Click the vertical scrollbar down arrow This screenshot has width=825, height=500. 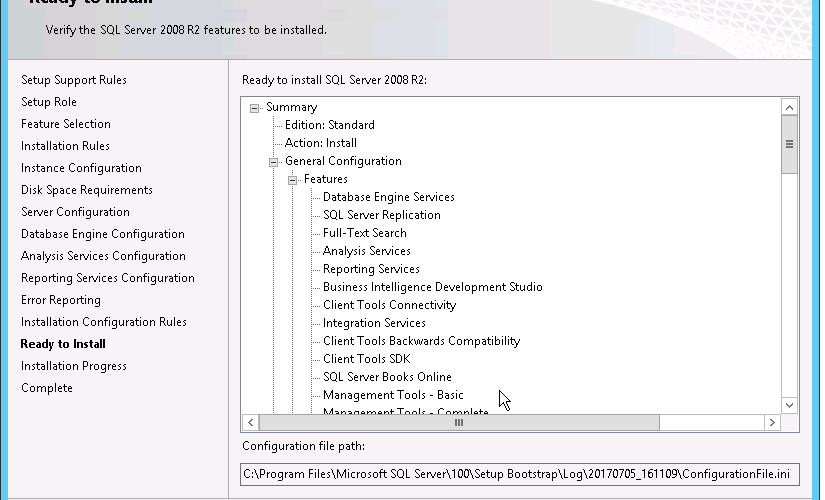click(x=789, y=405)
